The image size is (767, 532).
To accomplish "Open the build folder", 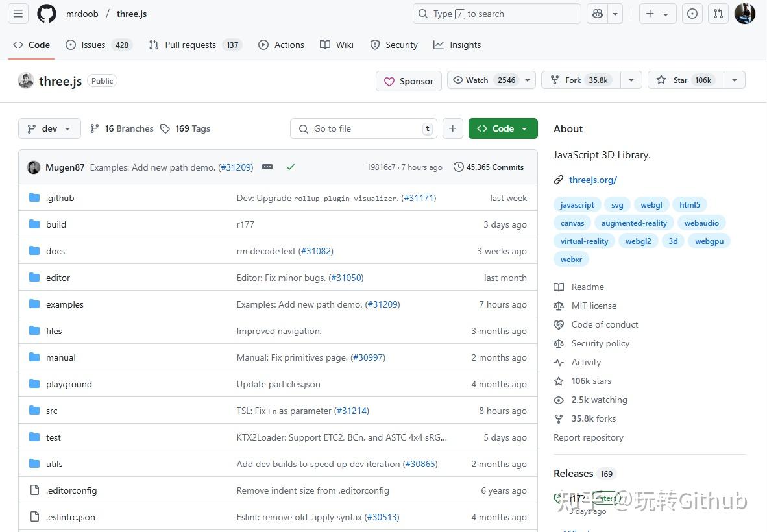I will pos(56,224).
